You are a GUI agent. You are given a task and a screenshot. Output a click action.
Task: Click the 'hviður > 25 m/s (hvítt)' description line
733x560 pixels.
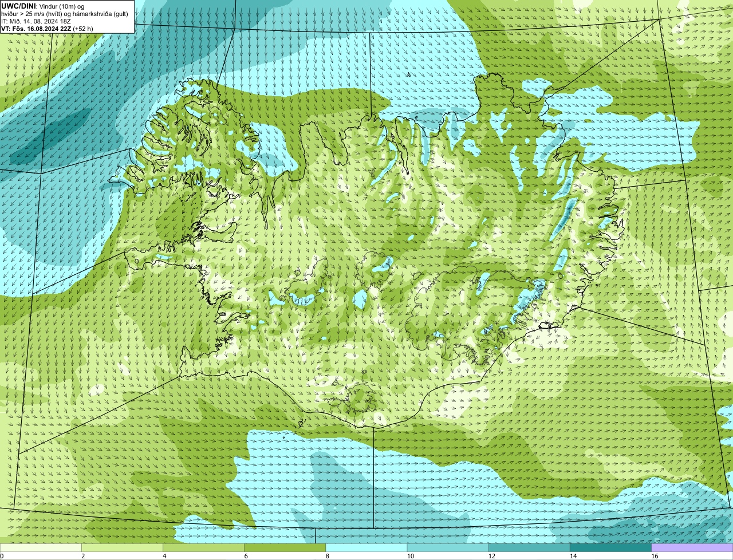pyautogui.click(x=65, y=13)
